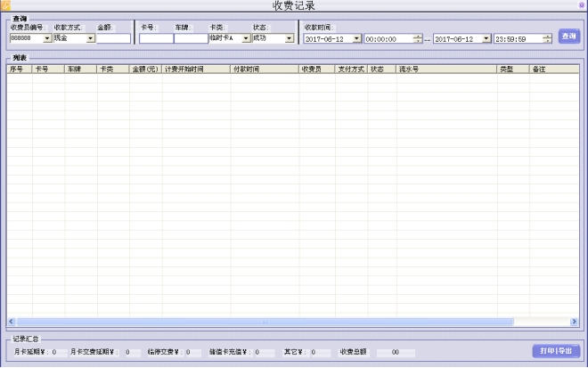The image size is (588, 368).
Task: Click the horizontal scrollbar's left arrow
Action: 12,322
